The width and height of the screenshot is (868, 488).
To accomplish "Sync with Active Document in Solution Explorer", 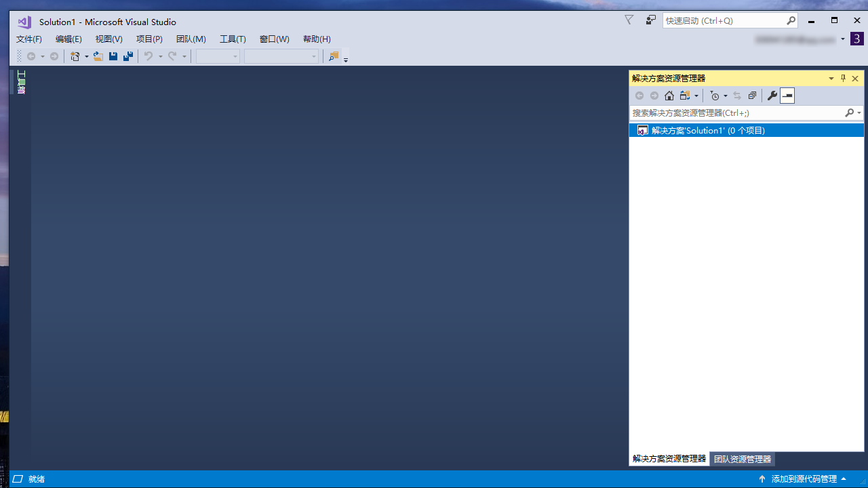I will point(736,95).
